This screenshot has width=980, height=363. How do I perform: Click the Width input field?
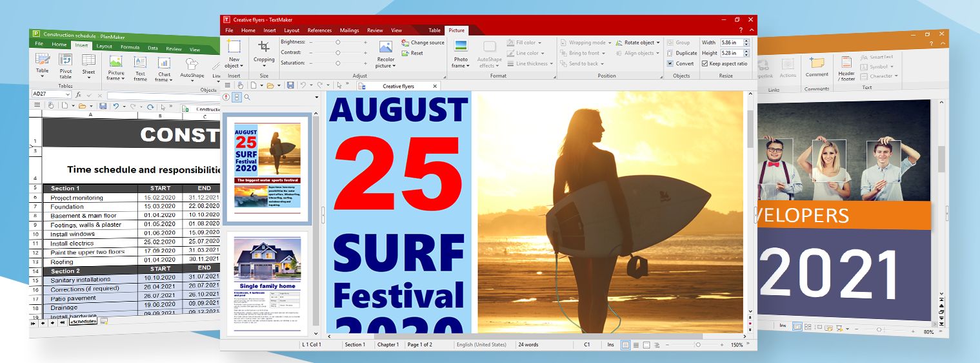pyautogui.click(x=731, y=43)
